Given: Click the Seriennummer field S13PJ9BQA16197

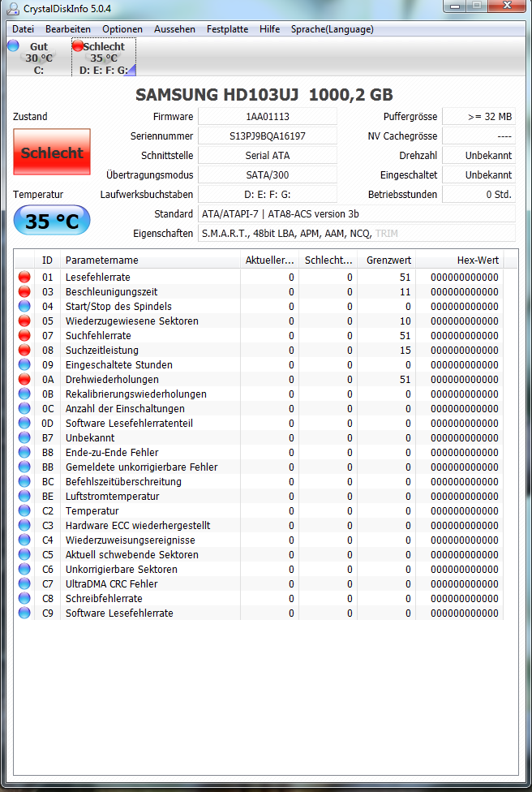Looking at the screenshot, I should click(x=268, y=136).
